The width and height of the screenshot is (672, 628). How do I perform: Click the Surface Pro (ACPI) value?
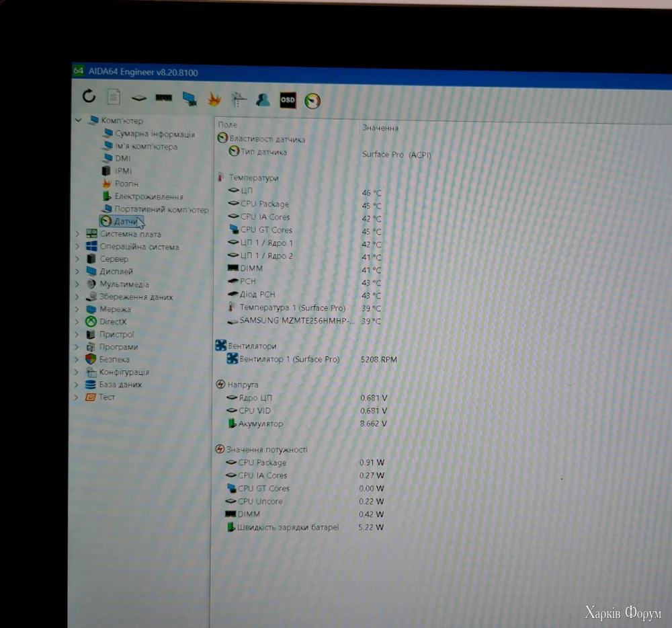coord(396,155)
